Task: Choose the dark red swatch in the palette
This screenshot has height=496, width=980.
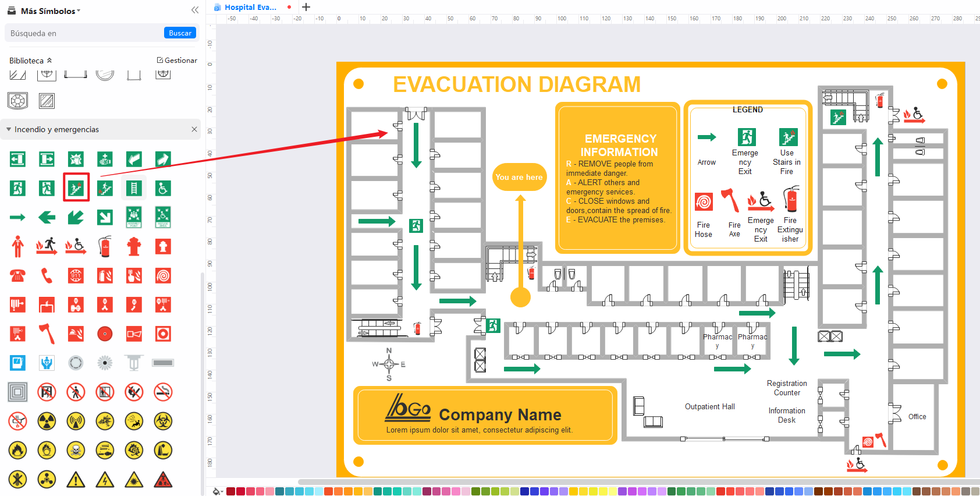Action: tap(230, 491)
